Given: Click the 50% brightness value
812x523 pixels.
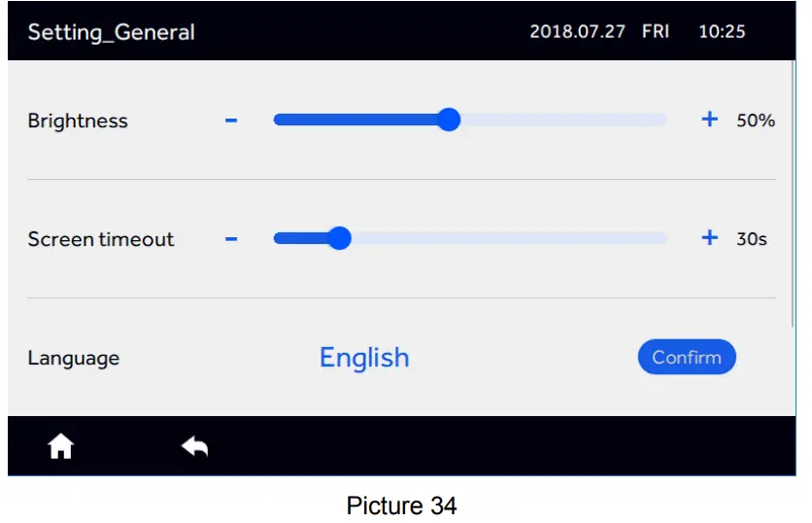Looking at the screenshot, I should [x=756, y=121].
